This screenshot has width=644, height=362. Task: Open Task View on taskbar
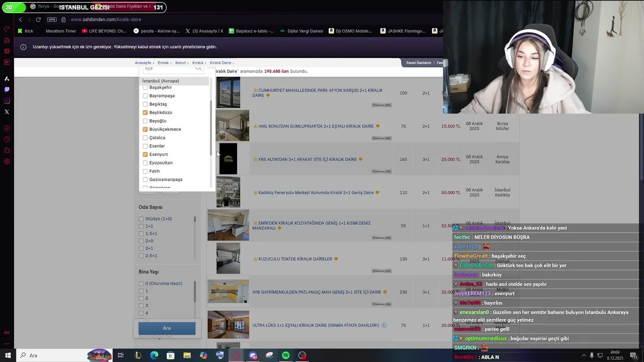point(121,355)
